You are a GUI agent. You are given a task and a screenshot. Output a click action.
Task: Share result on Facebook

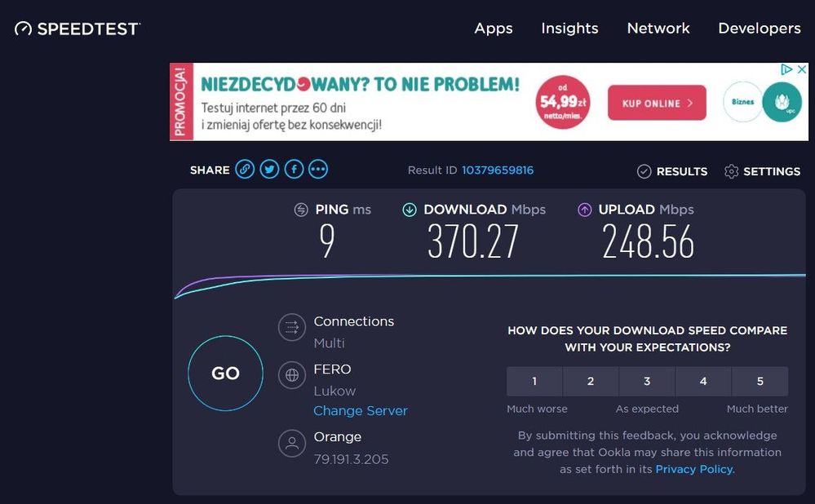click(x=294, y=170)
